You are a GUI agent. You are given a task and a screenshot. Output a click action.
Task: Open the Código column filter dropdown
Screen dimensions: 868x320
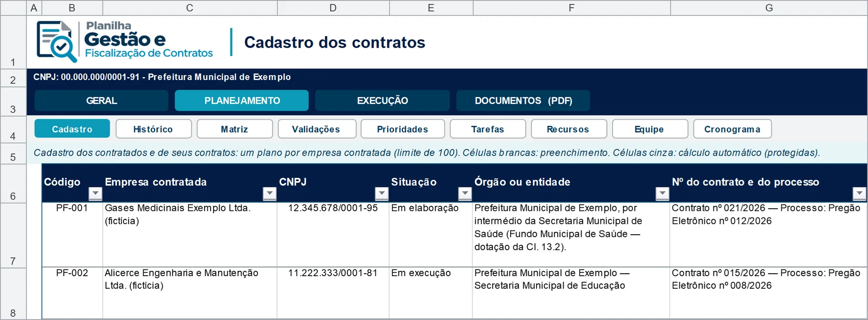pos(95,194)
